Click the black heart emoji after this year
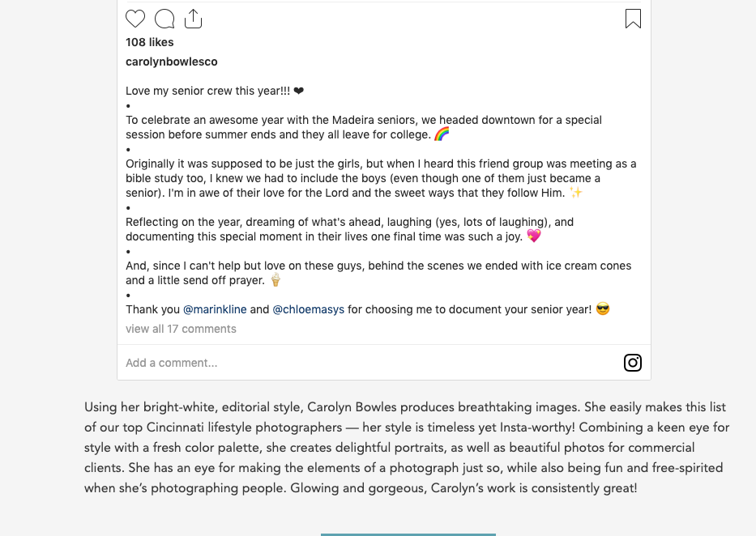The image size is (756, 536). [299, 91]
